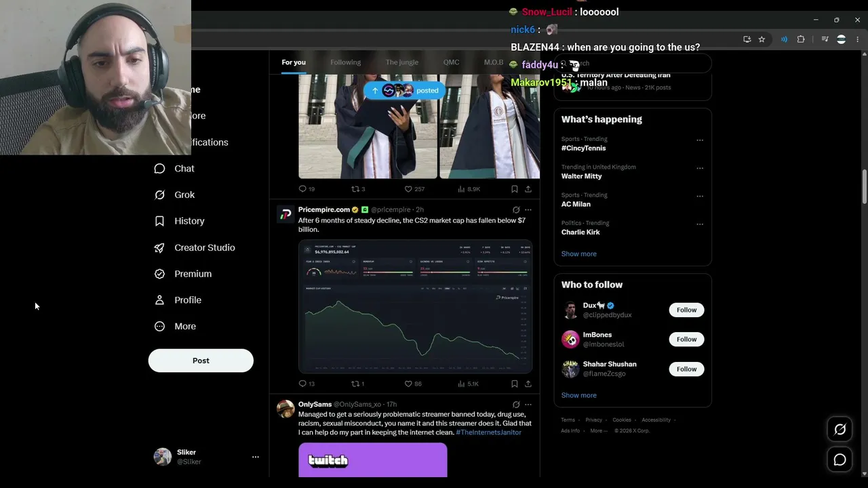Open the browser profile avatar
This screenshot has width=868, height=488.
click(841, 39)
